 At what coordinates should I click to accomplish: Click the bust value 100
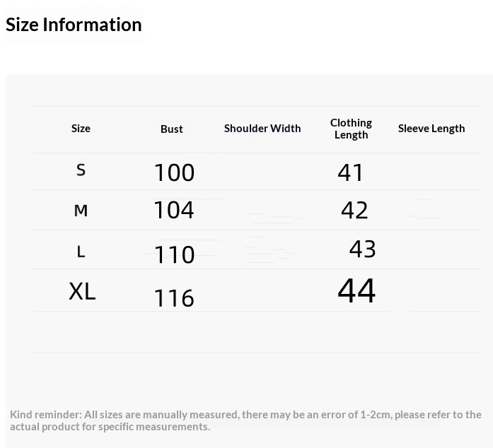click(x=175, y=172)
